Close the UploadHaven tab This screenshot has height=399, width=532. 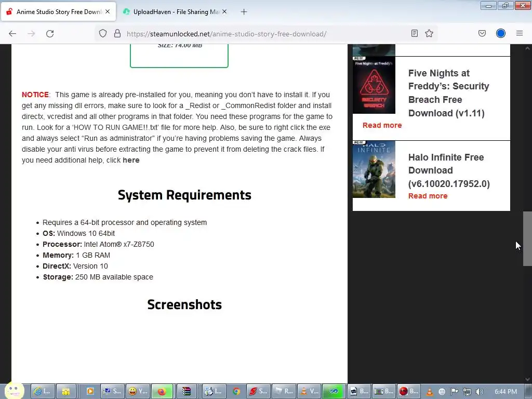click(224, 11)
